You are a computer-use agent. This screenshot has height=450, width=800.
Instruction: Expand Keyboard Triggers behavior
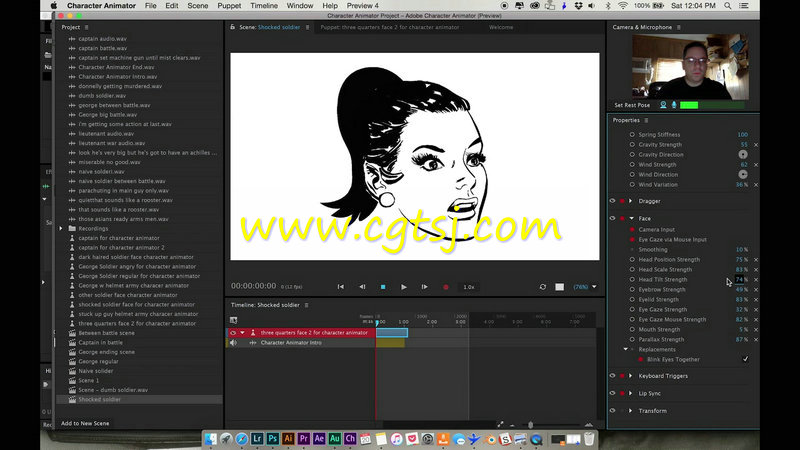631,376
